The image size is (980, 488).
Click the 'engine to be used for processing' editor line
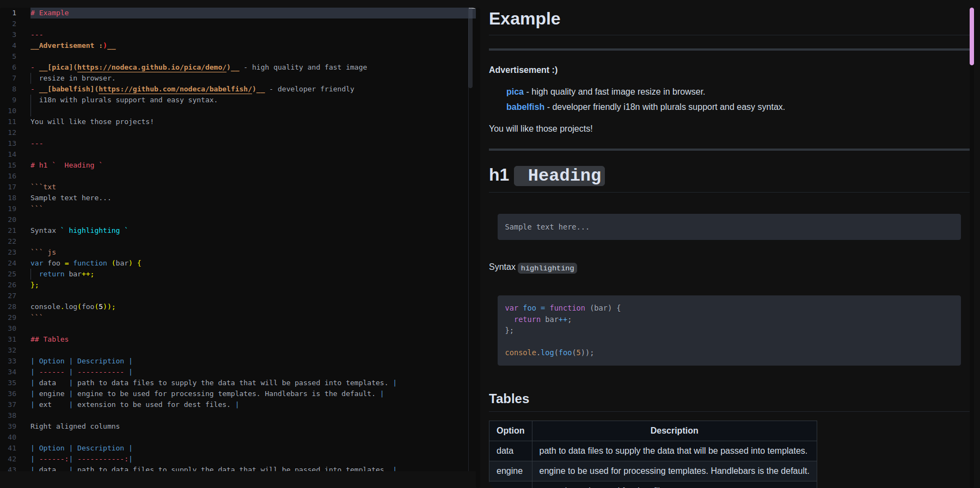(x=207, y=394)
